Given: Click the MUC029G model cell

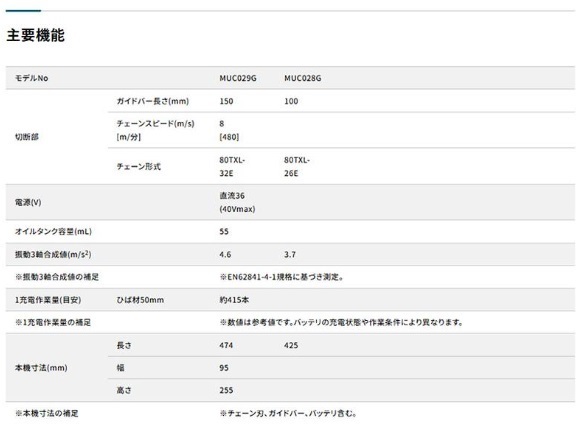Looking at the screenshot, I should (x=238, y=78).
